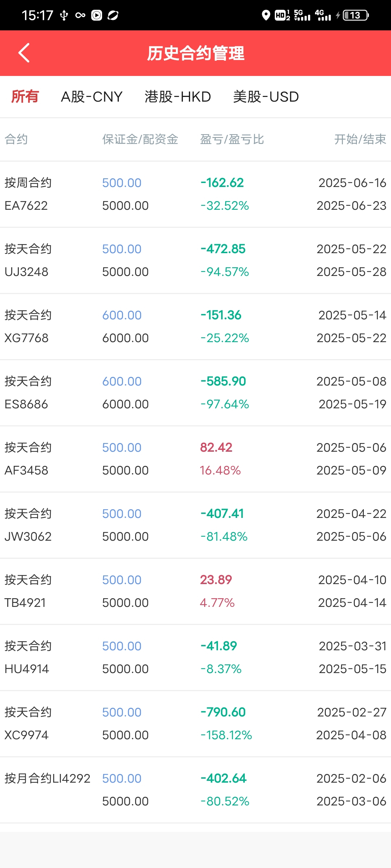
Task: Switch to the A股-CNY tab
Action: 92,97
